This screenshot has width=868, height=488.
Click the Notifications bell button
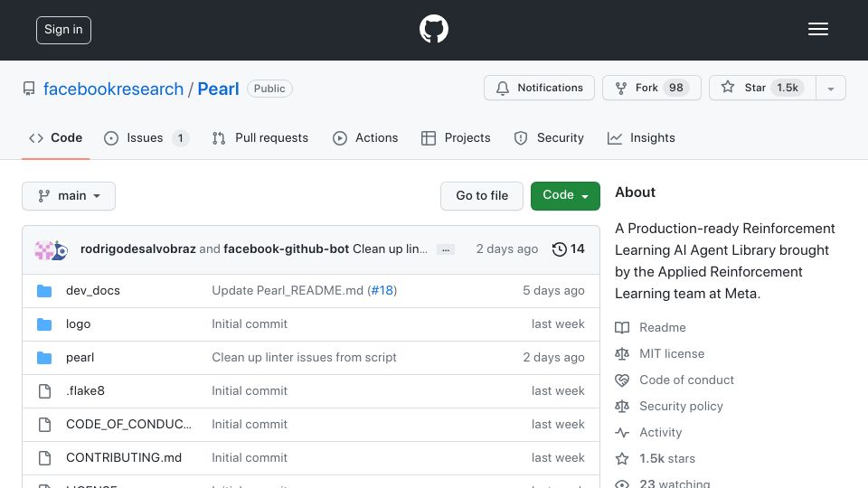[x=539, y=88]
